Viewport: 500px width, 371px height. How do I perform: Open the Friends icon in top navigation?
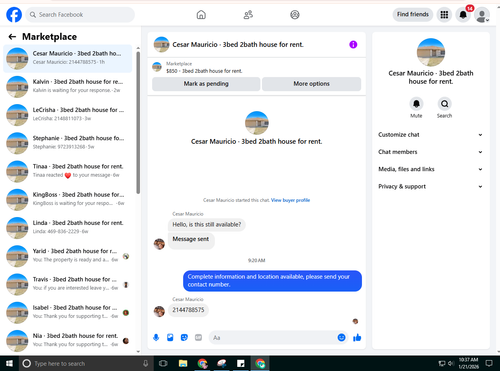[x=248, y=15]
